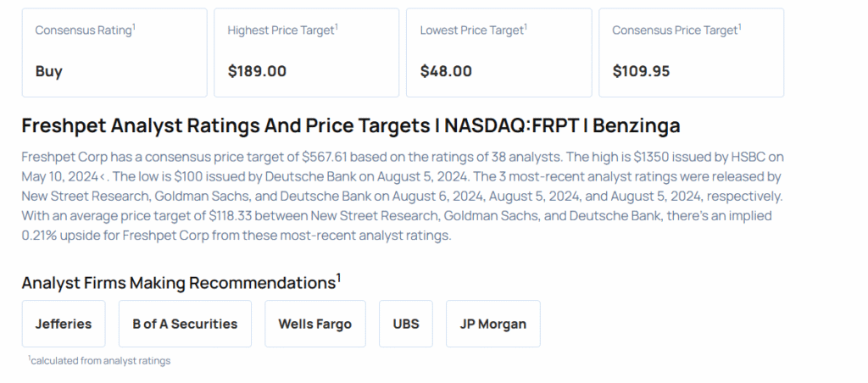Choose the Wells Fargo firm button

pos(314,324)
